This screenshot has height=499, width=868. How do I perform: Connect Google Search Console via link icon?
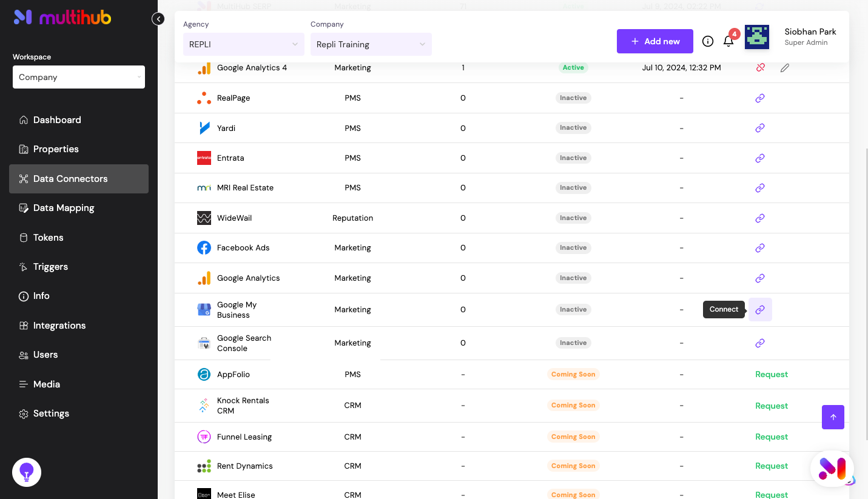(x=760, y=343)
